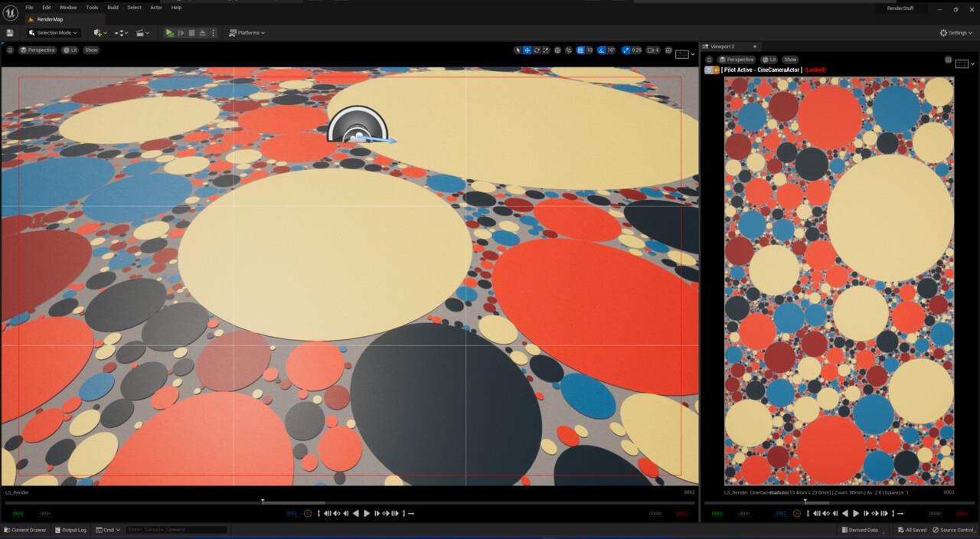Screen dimensions: 980x539
Task: Toggle scale snapping at 0.25
Action: tap(627, 51)
